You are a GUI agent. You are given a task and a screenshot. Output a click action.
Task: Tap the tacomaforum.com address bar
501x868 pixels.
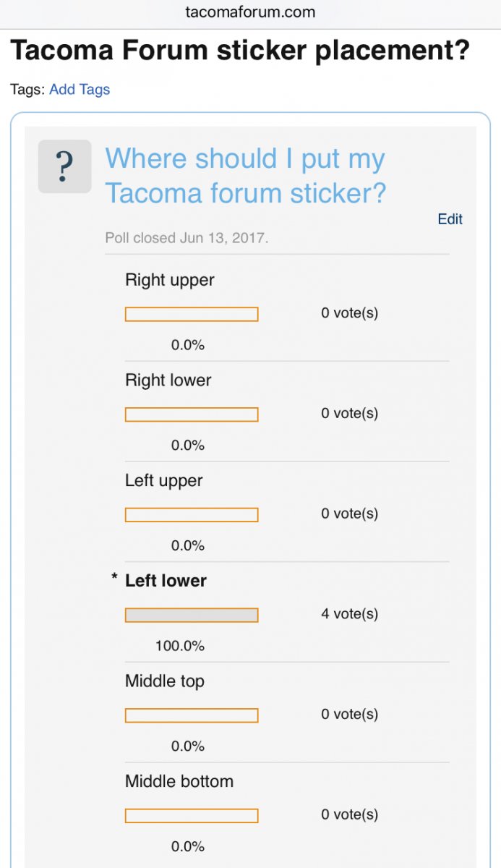(250, 12)
